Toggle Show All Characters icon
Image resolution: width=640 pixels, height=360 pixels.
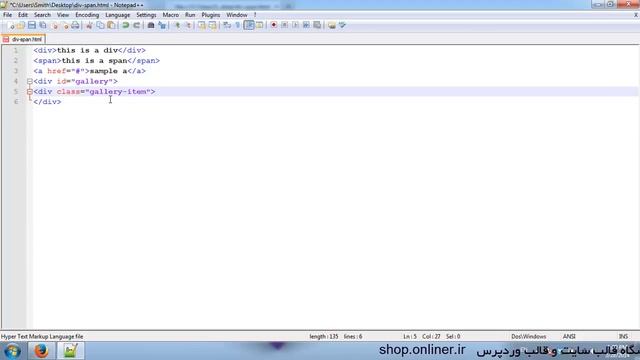click(238, 25)
